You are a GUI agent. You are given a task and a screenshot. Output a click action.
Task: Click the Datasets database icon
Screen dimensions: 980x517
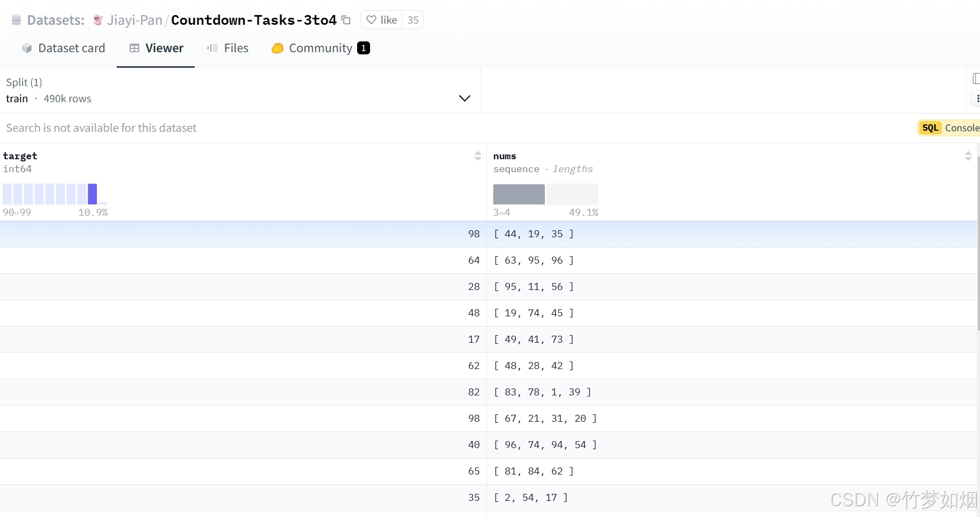(16, 20)
